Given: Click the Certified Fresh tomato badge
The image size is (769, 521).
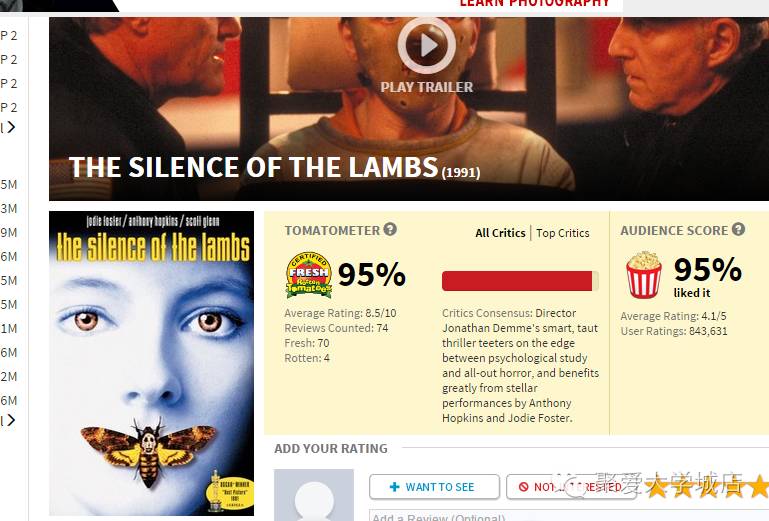Looking at the screenshot, I should tap(308, 275).
